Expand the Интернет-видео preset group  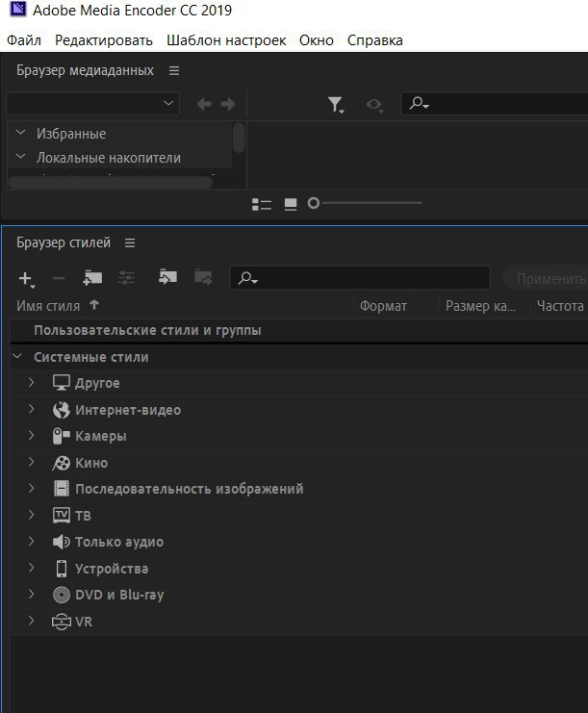31,409
